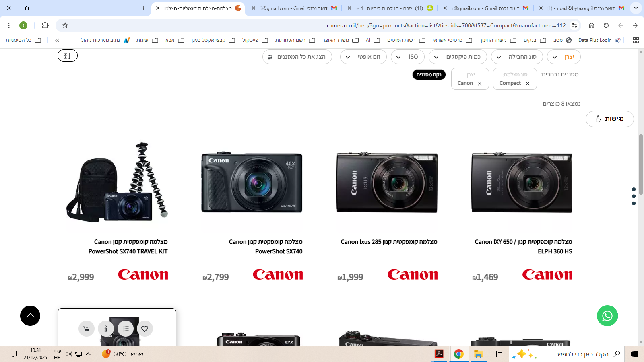Add the hovered camera to the shopping cart
The image size is (644, 362).
tap(87, 329)
